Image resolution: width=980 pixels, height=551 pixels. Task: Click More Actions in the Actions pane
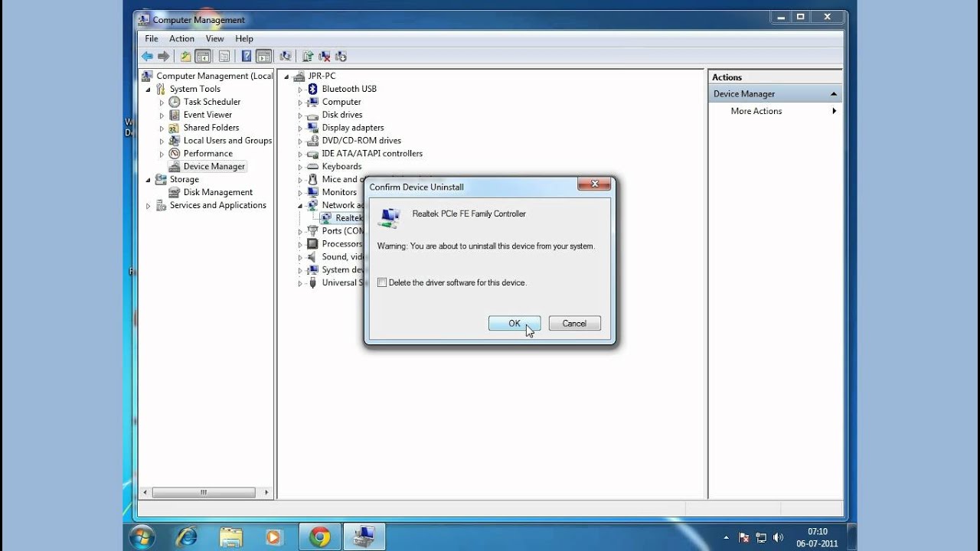click(x=756, y=111)
